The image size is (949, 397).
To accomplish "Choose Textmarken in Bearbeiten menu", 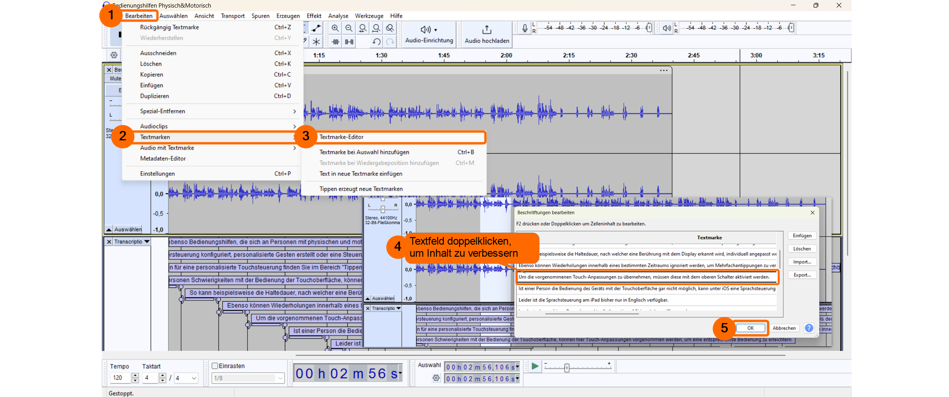I will click(x=212, y=137).
